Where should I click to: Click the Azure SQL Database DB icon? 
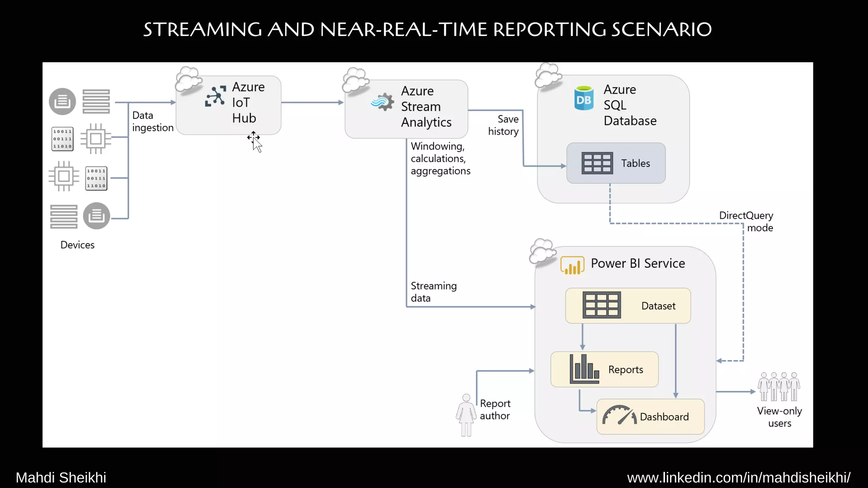click(x=584, y=99)
